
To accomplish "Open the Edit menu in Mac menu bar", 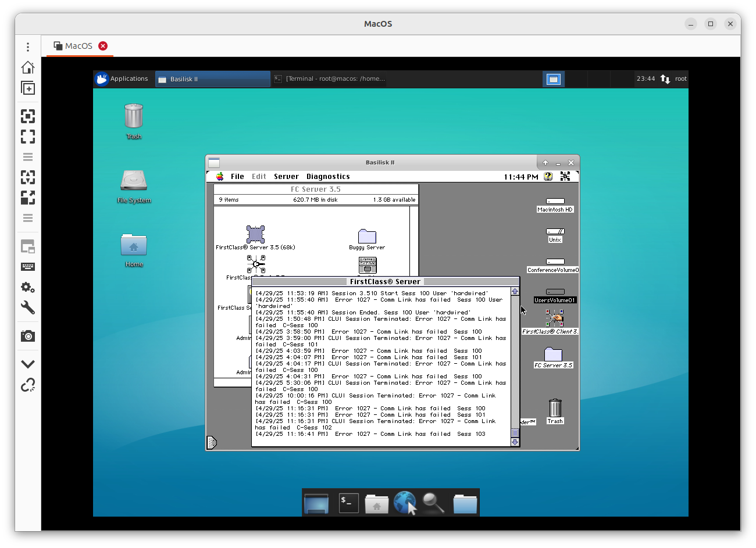I will pos(259,177).
